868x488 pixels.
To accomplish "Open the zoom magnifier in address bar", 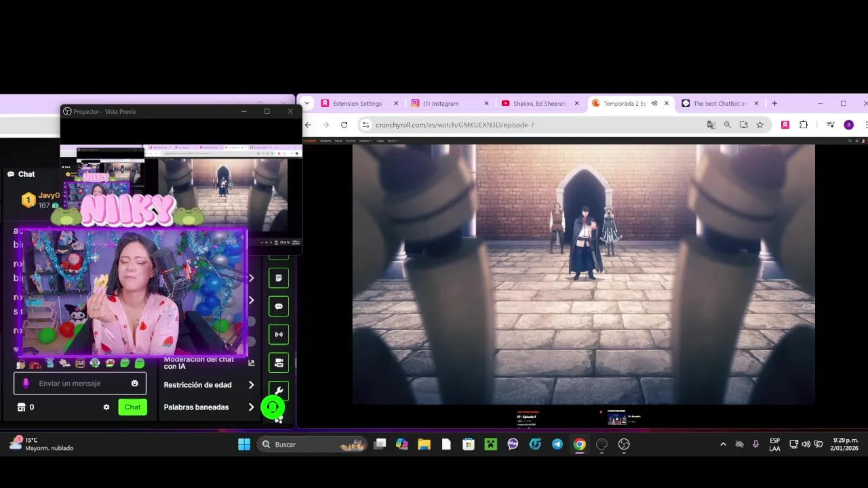I will (727, 125).
